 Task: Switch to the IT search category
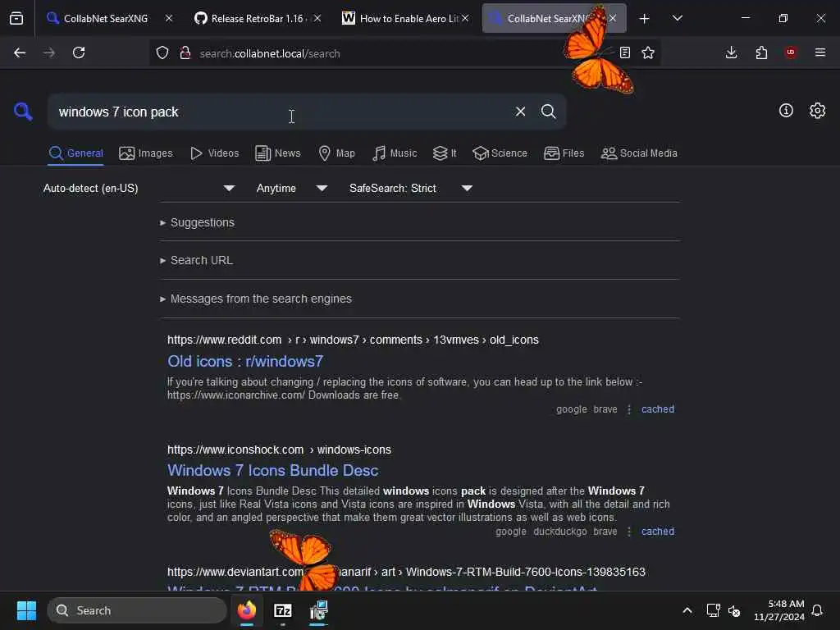coord(445,153)
